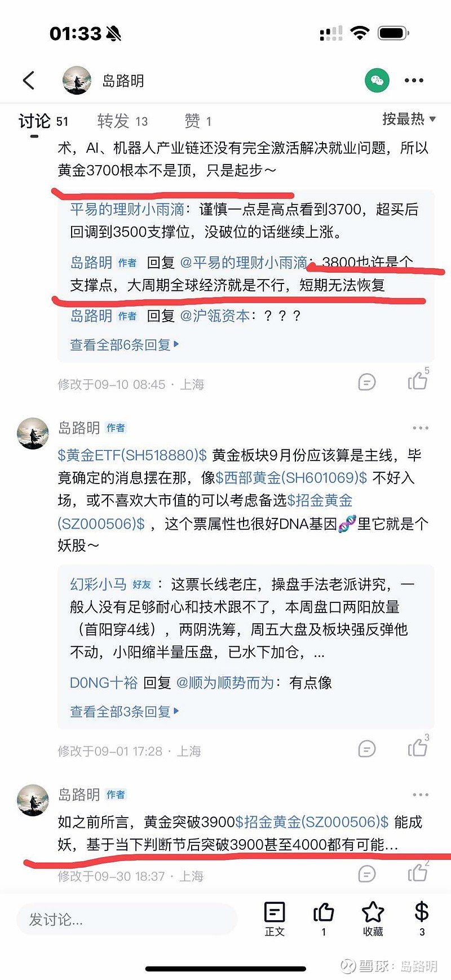Expand 查看全部3条回复
The height and width of the screenshot is (980, 451).
coord(125,712)
